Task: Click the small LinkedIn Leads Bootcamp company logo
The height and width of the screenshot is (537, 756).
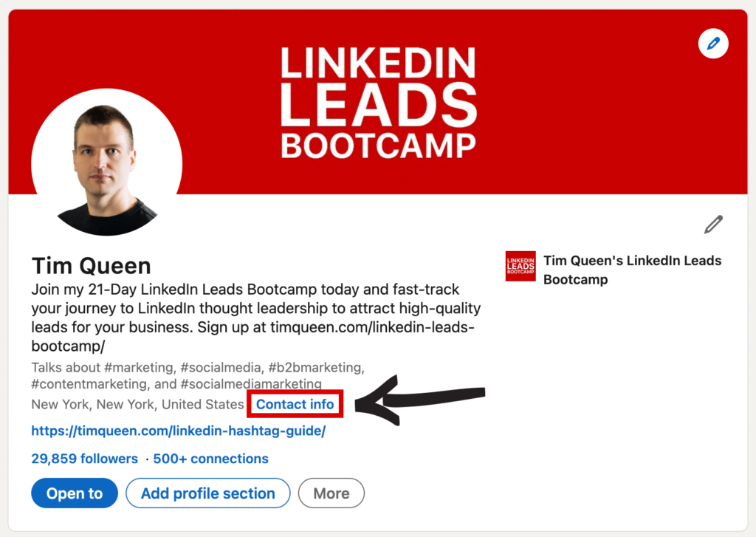Action: tap(520, 266)
